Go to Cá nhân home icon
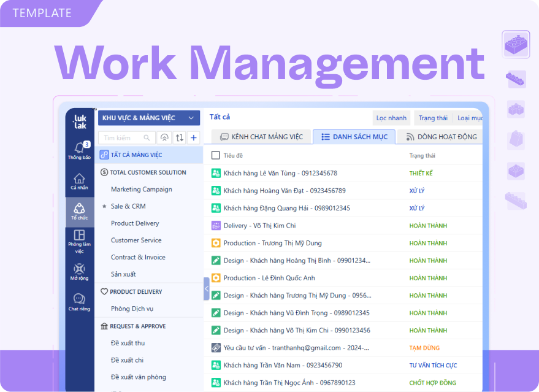The width and height of the screenshot is (539, 392). click(79, 181)
